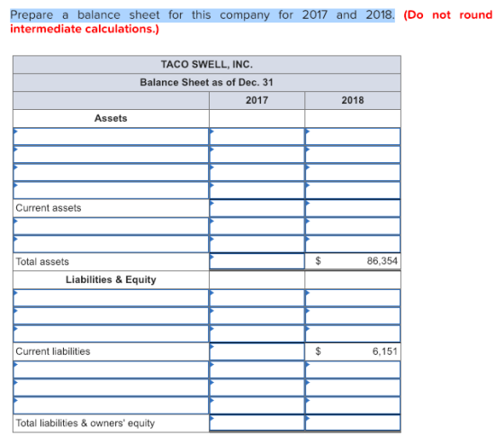Click the Liabilities & Equity section heading
This screenshot has height=446, width=504.
111,279
